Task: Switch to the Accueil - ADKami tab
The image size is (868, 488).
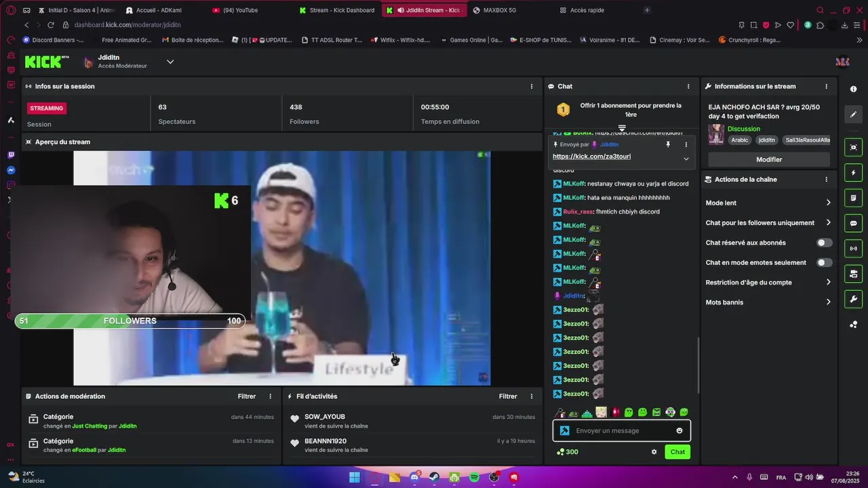Action: pos(159,10)
